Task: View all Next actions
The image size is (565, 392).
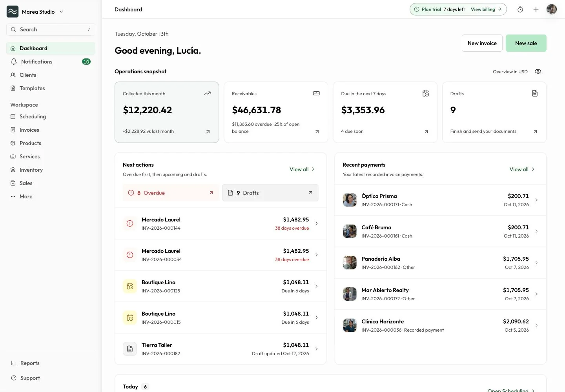Action: pos(302,169)
